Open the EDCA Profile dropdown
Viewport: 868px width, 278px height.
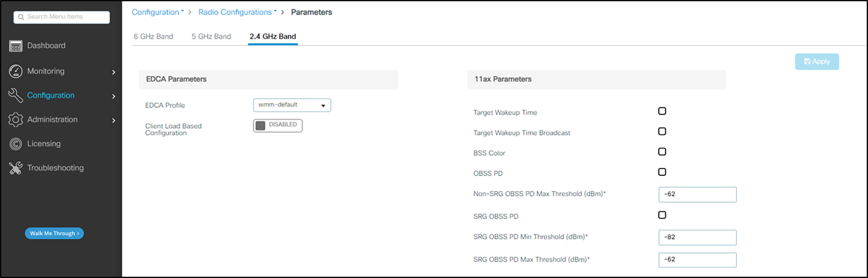click(x=291, y=105)
